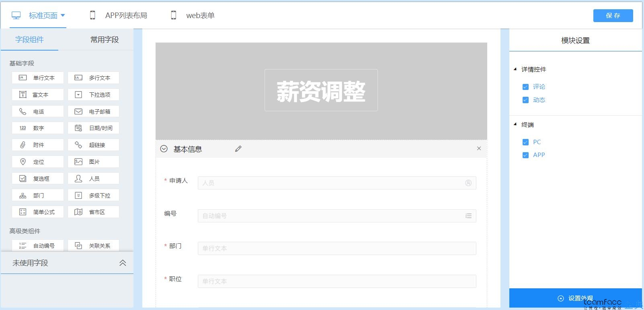Screen dimensions: 644x310
Task: Select the 定位 location component
Action: [38, 162]
